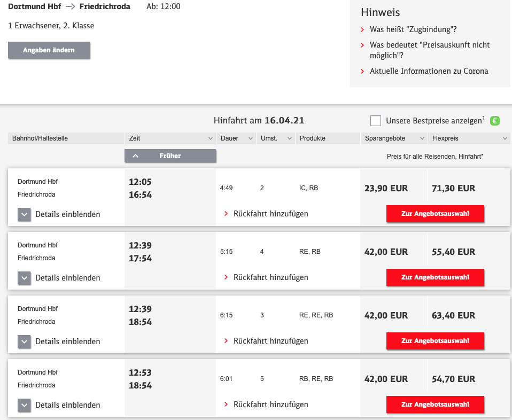Choose offer for the 23,90 EUR connection

[435, 214]
